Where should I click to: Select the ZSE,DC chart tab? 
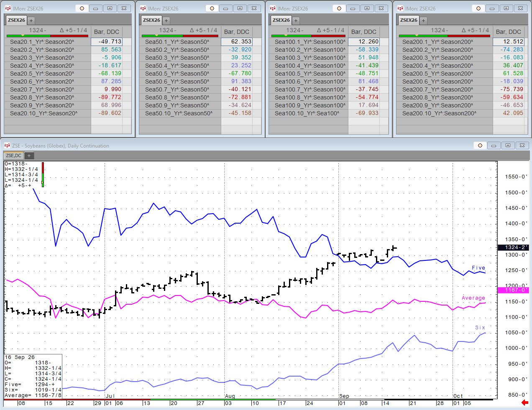pyautogui.click(x=13, y=155)
